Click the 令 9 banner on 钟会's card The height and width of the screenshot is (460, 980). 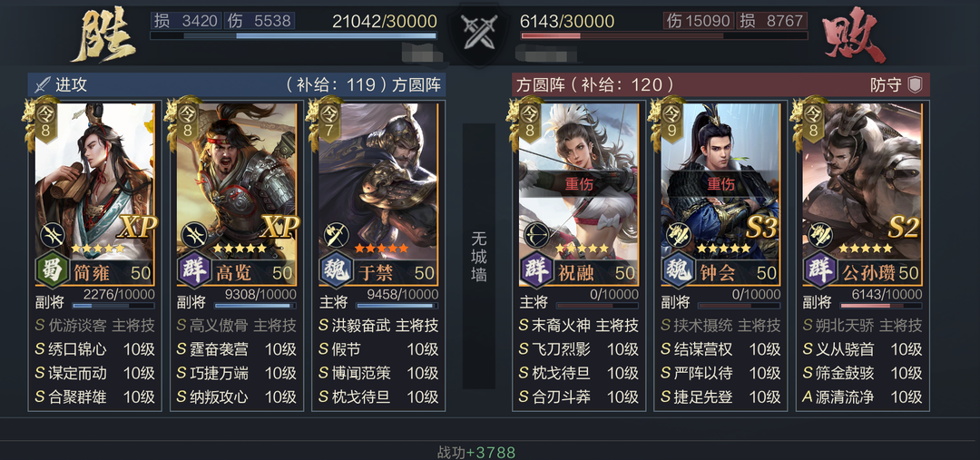(x=671, y=123)
